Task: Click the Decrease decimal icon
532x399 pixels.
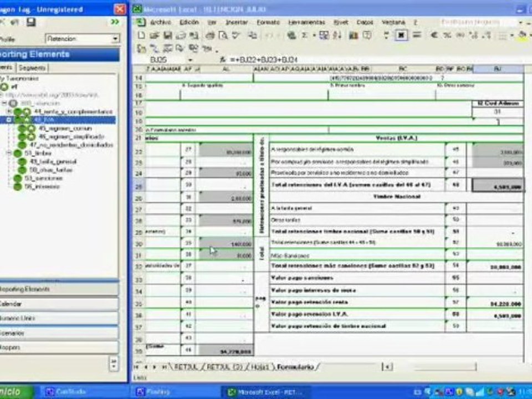Action: click(486, 35)
